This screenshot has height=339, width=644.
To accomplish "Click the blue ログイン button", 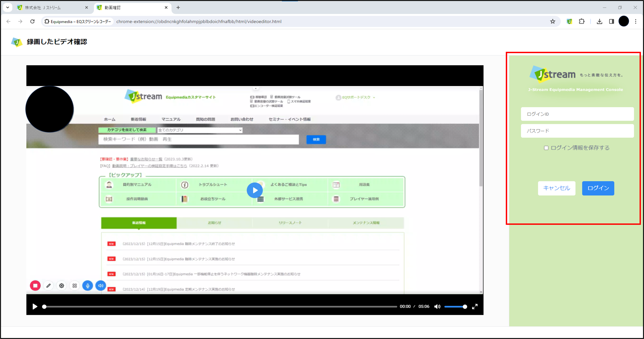I will point(598,188).
